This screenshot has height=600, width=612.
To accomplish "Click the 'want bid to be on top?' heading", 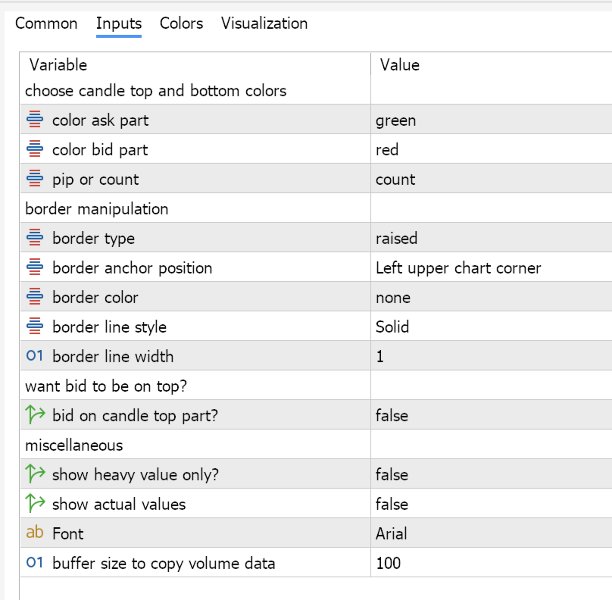I will point(106,386).
